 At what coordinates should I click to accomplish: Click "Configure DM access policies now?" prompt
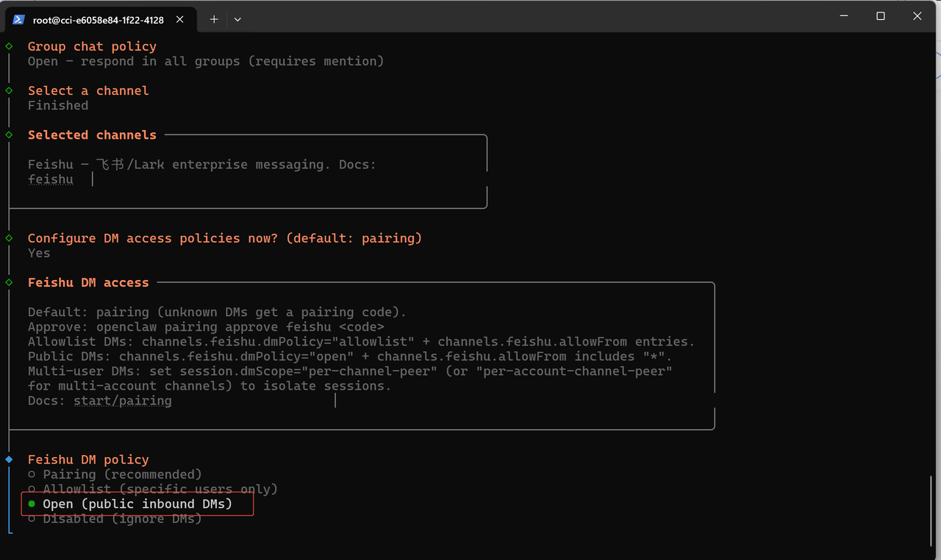click(225, 238)
